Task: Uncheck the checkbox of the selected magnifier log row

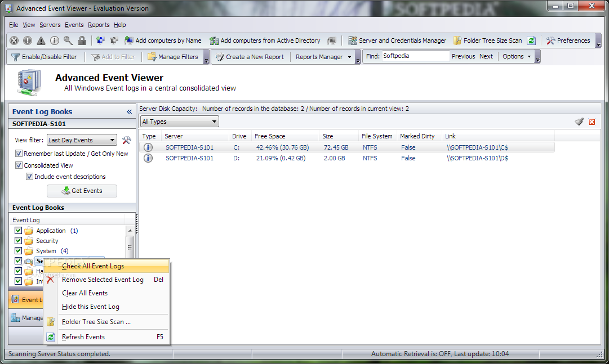Action: (x=18, y=260)
